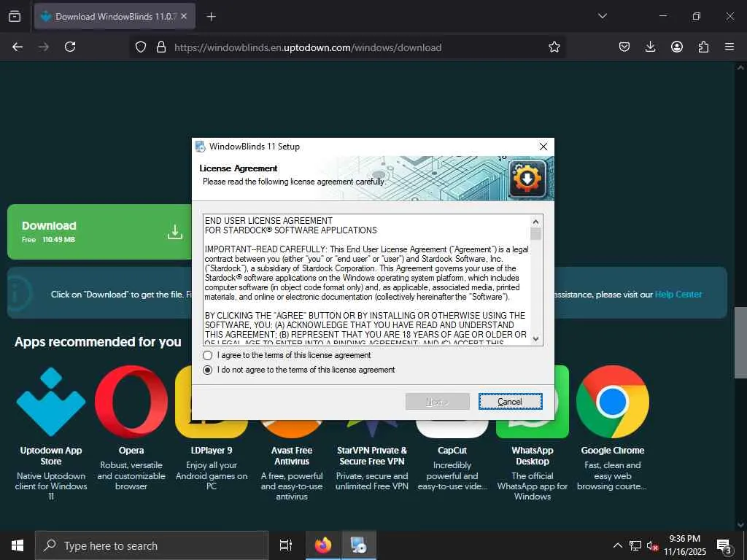Click the shield tracking protection icon
This screenshot has width=747, height=560.
pos(141,47)
